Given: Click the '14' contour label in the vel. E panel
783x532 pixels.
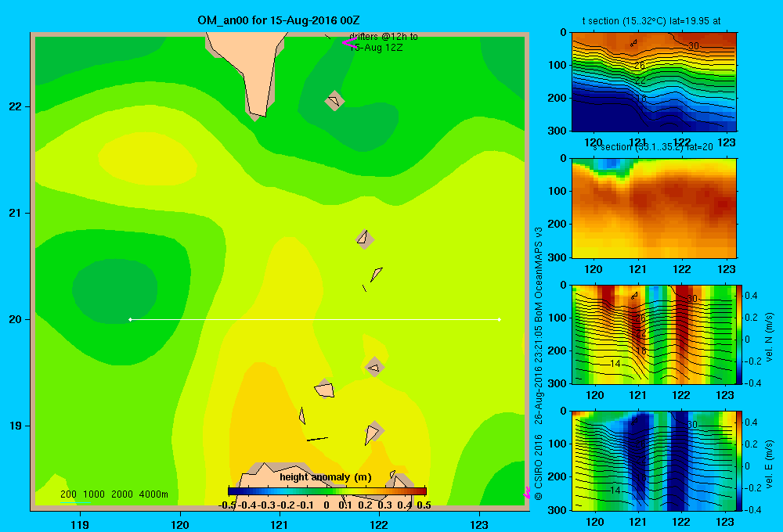Looking at the screenshot, I should tap(615, 491).
